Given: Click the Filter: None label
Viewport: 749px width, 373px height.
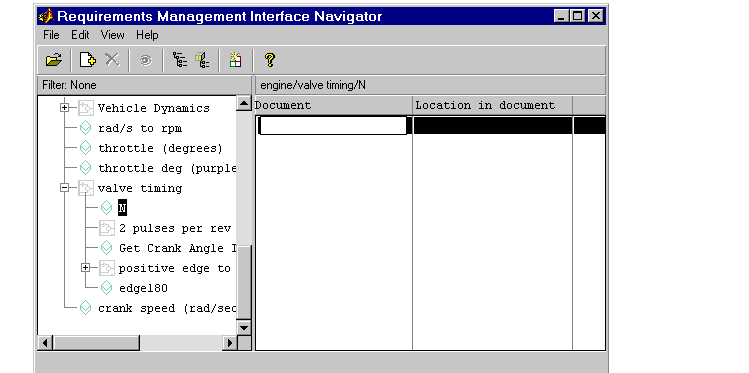Looking at the screenshot, I should (69, 85).
